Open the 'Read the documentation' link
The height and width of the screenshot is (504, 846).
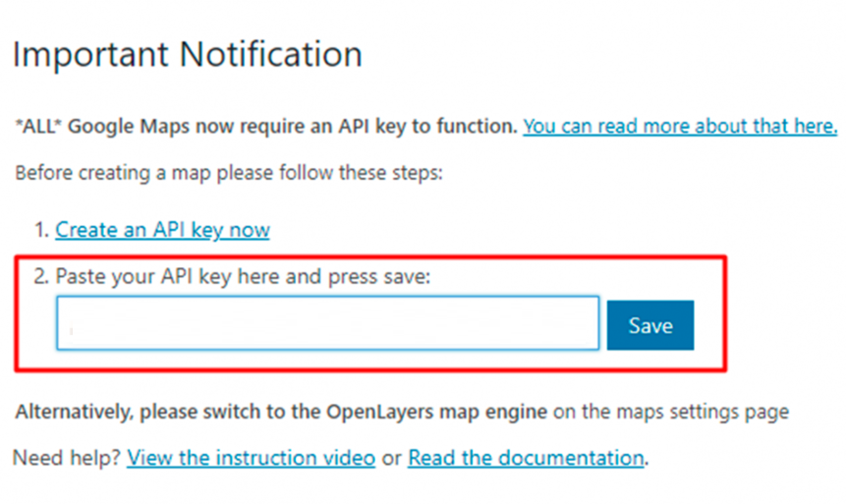click(526, 458)
